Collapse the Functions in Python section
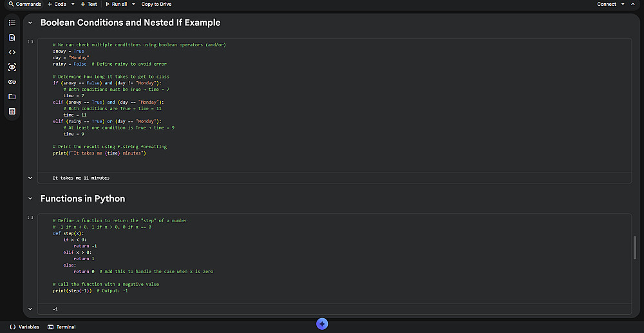644x333 pixels. [30, 198]
